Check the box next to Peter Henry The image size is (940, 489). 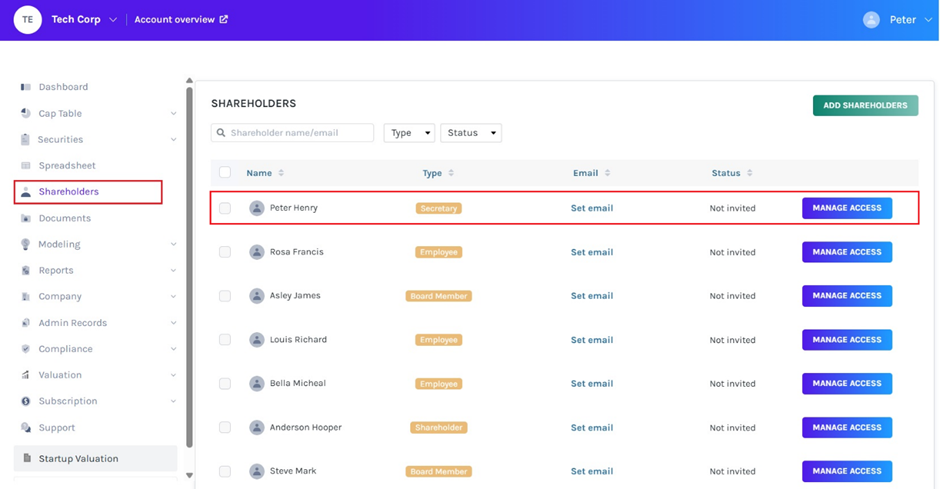tap(225, 208)
